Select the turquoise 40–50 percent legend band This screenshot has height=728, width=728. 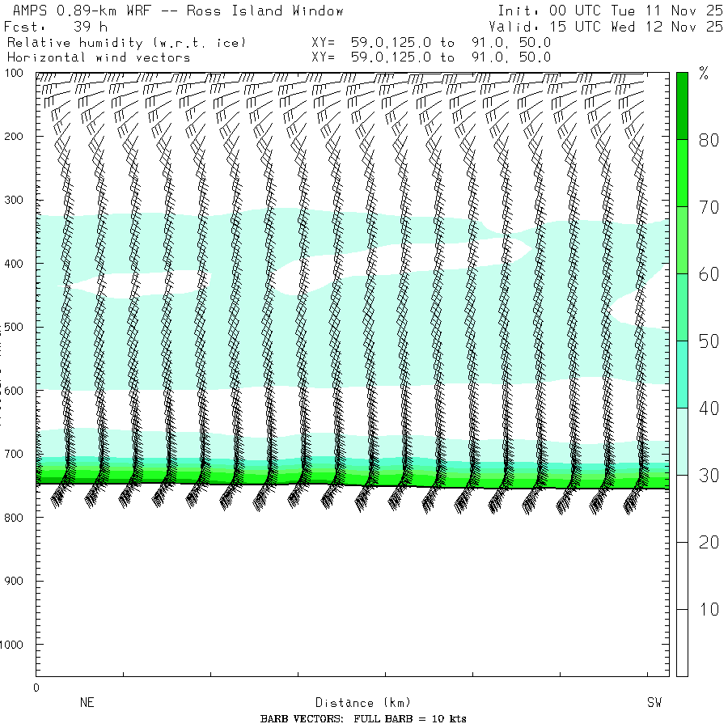(682, 375)
